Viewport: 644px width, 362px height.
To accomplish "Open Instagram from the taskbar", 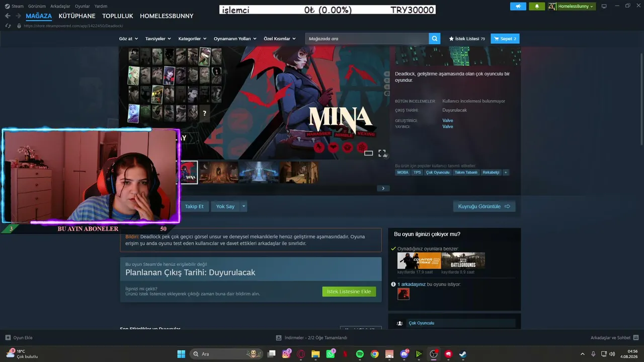I will click(x=286, y=354).
